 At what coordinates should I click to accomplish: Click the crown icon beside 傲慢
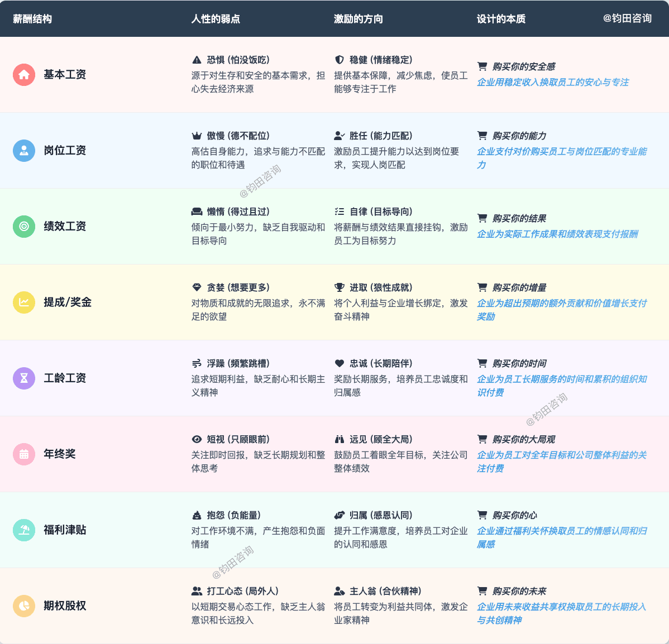(197, 136)
